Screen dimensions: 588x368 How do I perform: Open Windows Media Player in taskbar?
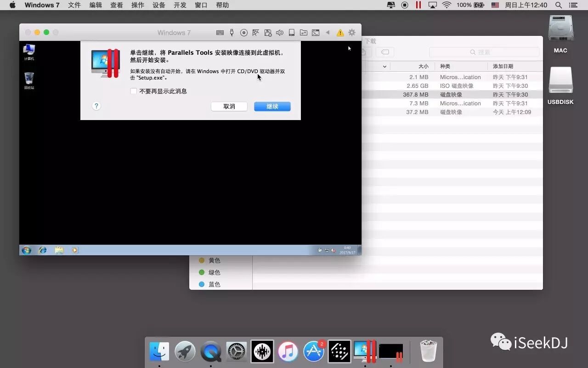coord(75,250)
